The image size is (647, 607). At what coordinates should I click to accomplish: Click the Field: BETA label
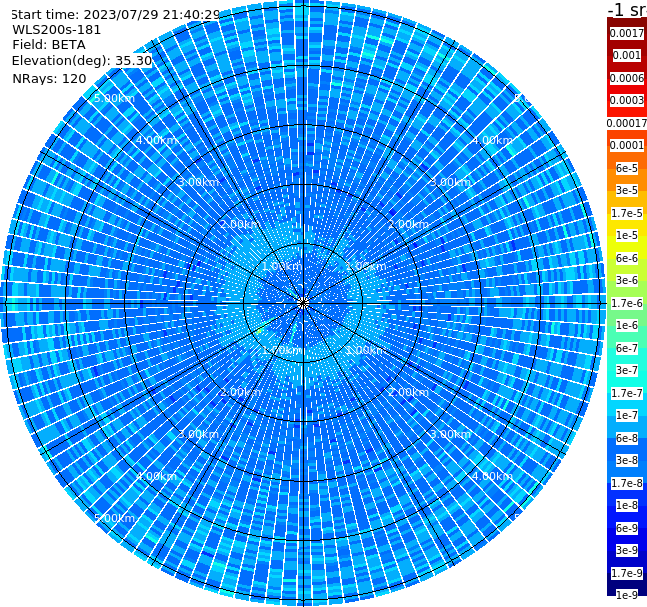(x=49, y=45)
